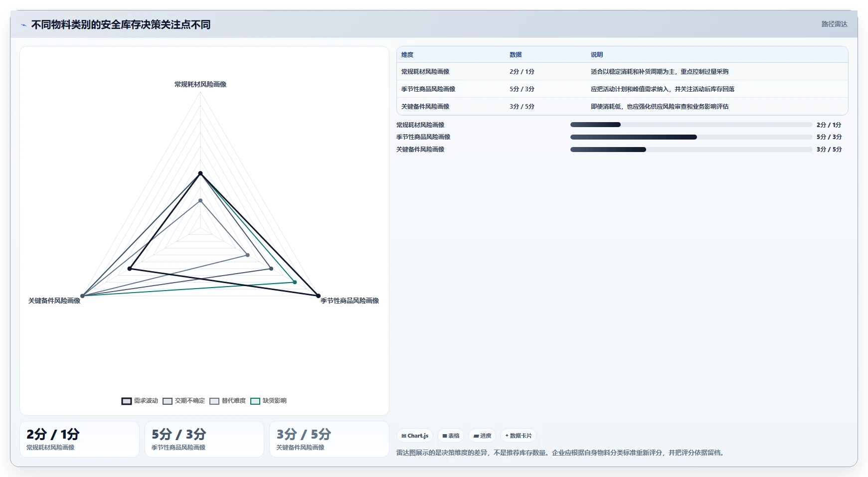Click the 维度 column header

tap(407, 55)
